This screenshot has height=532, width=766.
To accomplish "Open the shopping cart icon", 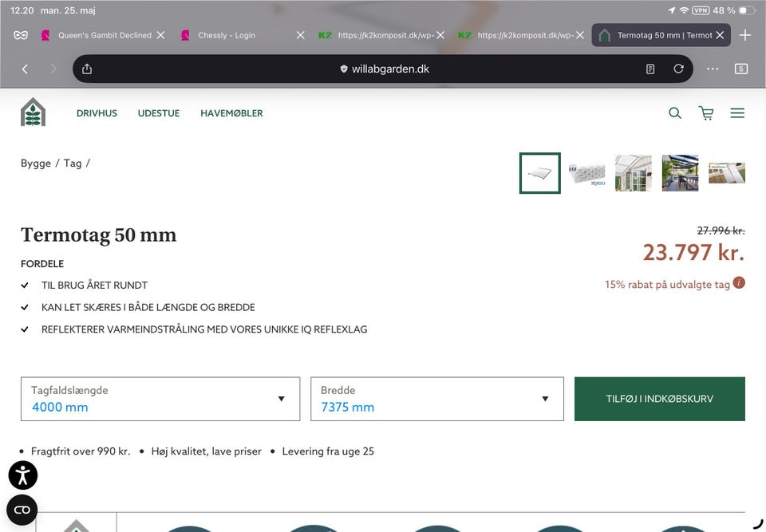I will point(706,113).
